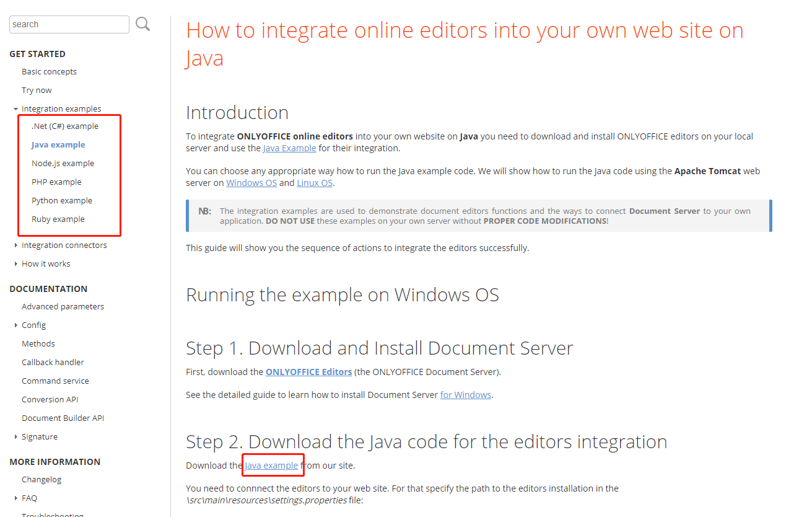Screen dimensions: 812x517
Task: Click the NB: note label
Action: [x=204, y=211]
